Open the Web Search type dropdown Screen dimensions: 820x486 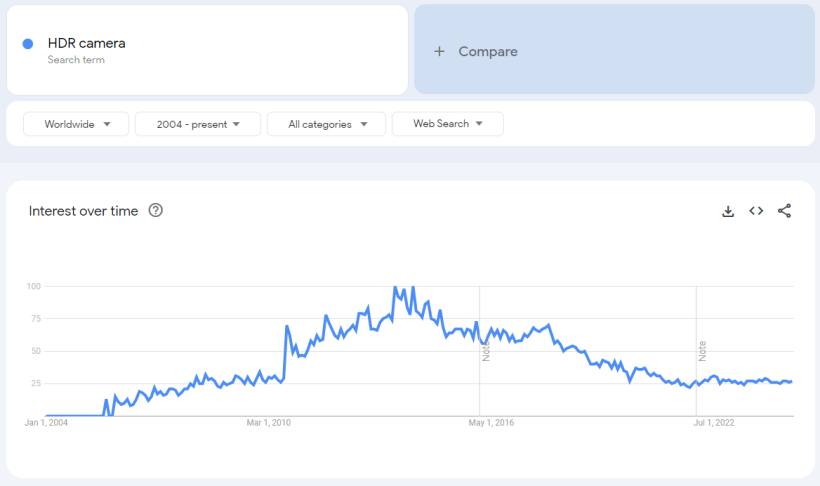[x=447, y=124]
